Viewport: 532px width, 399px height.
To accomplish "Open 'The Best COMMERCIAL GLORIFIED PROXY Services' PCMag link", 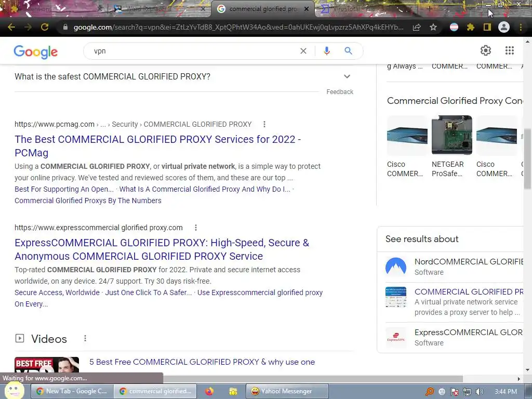I will pos(158,146).
